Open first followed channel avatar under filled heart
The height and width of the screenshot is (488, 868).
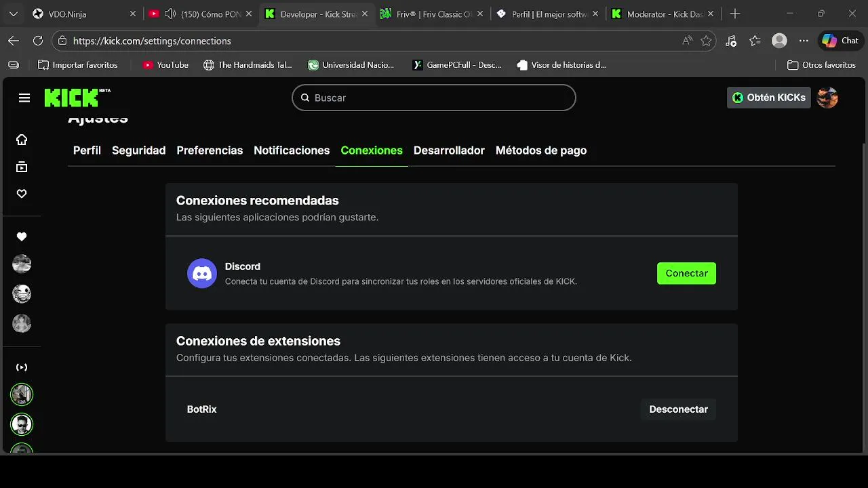pos(22,264)
